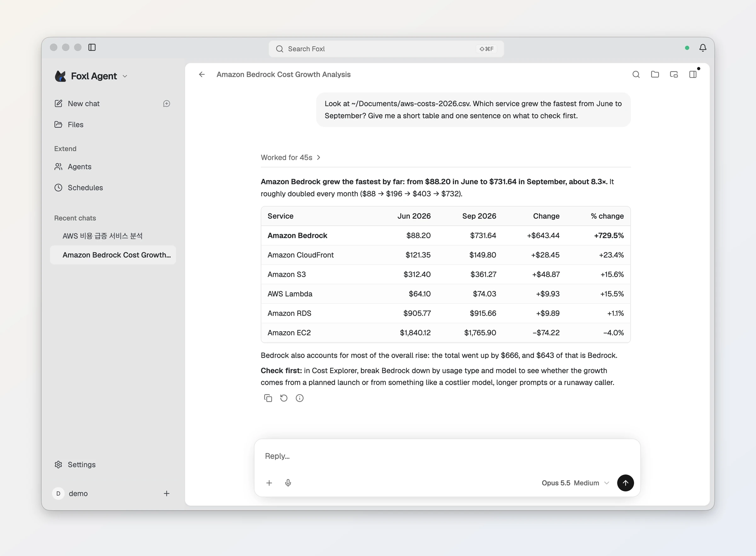The width and height of the screenshot is (756, 556).
Task: Expand the Foxl Agent dropdown chevron
Action: click(x=125, y=77)
